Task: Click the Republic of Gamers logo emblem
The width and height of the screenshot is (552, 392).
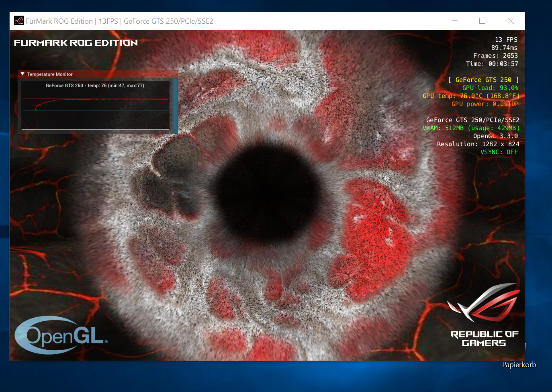Action: point(484,302)
